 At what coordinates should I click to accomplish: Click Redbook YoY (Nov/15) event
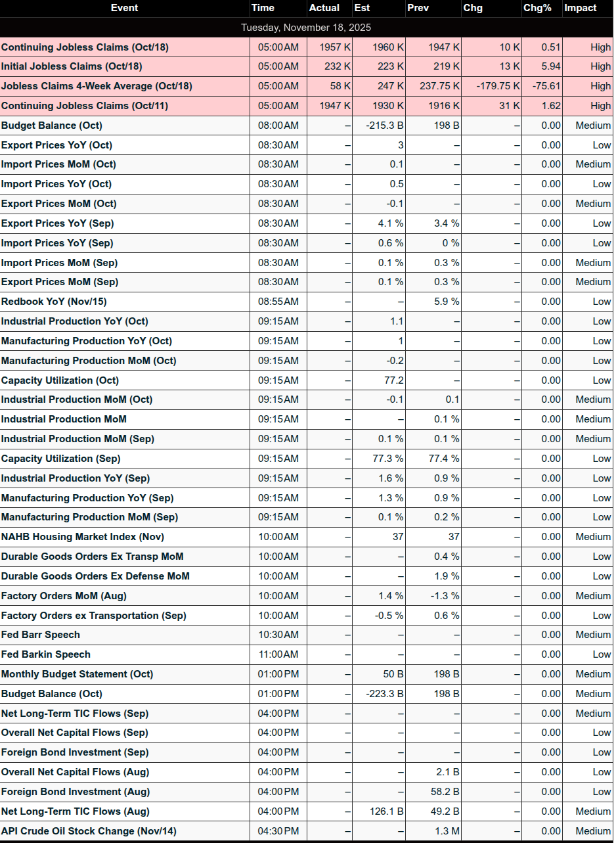pos(54,302)
